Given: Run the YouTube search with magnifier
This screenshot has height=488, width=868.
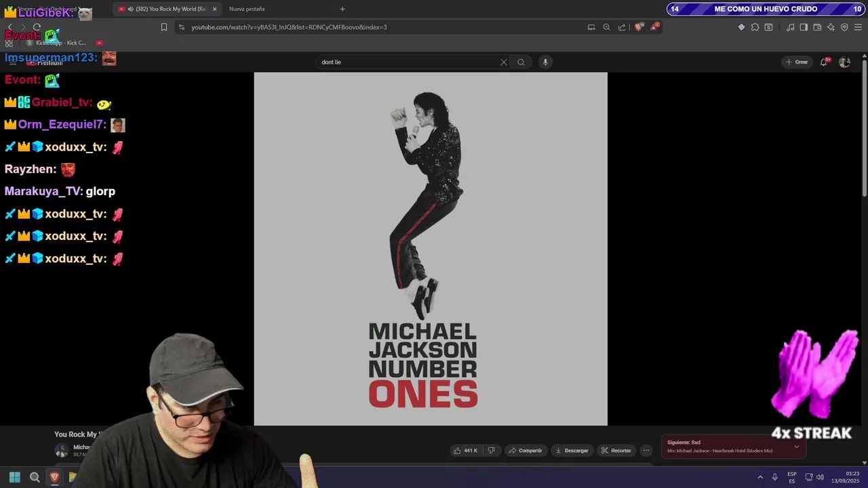Looking at the screenshot, I should tap(521, 62).
